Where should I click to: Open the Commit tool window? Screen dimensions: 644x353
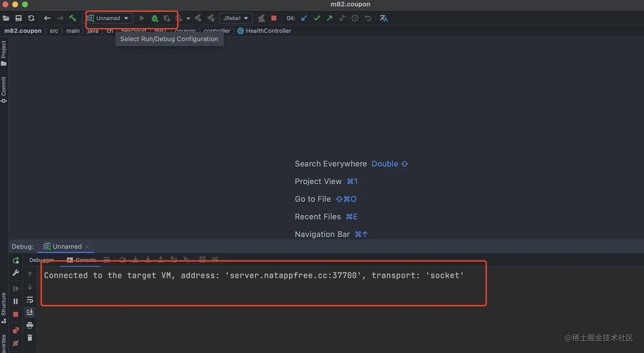4,90
